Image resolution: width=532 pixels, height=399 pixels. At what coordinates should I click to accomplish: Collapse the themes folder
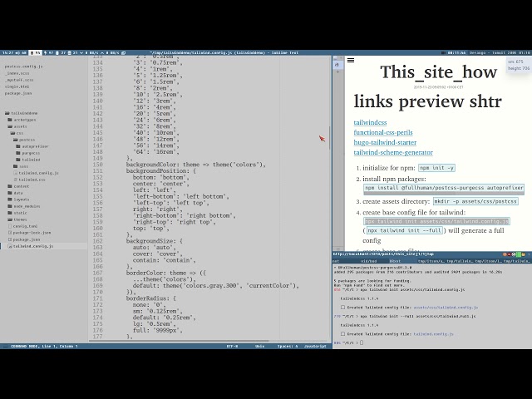click(x=17, y=219)
